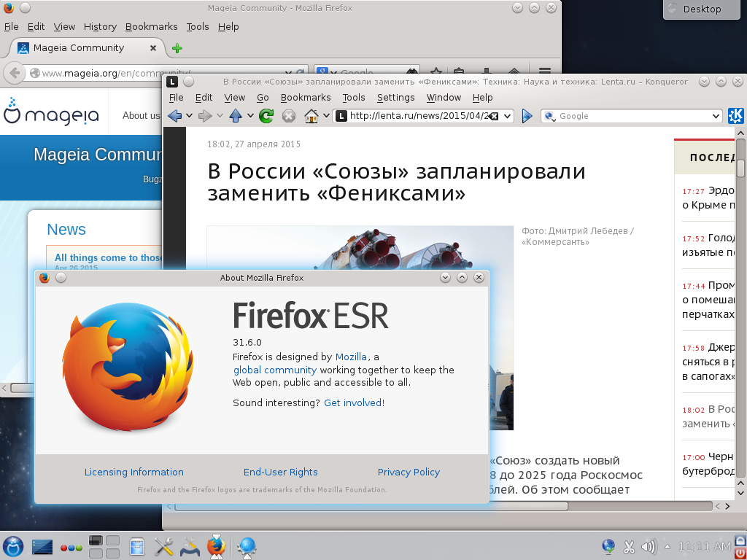This screenshot has width=747, height=560.
Task: Clear the Konqueror location bar text
Action: [x=494, y=116]
